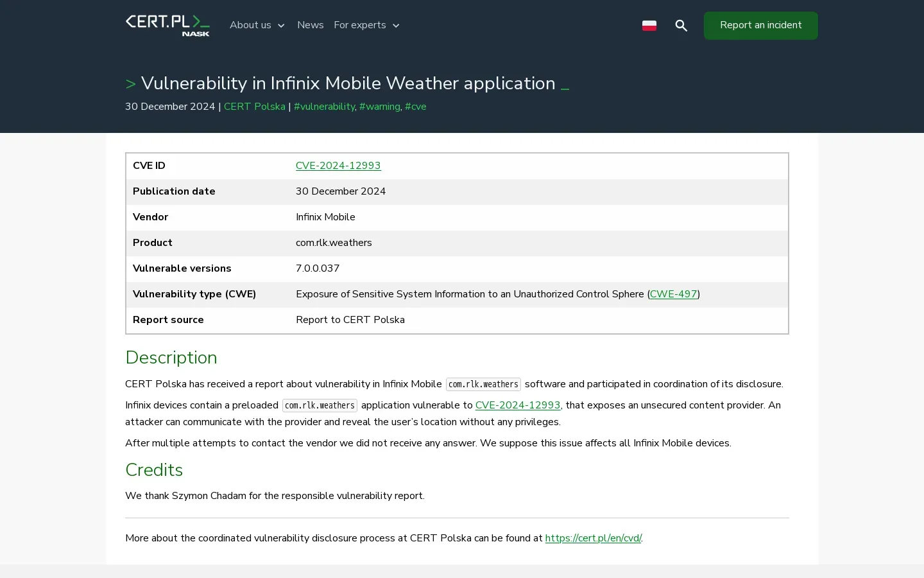Go to the News page
This screenshot has width=924, height=578.
pos(311,25)
